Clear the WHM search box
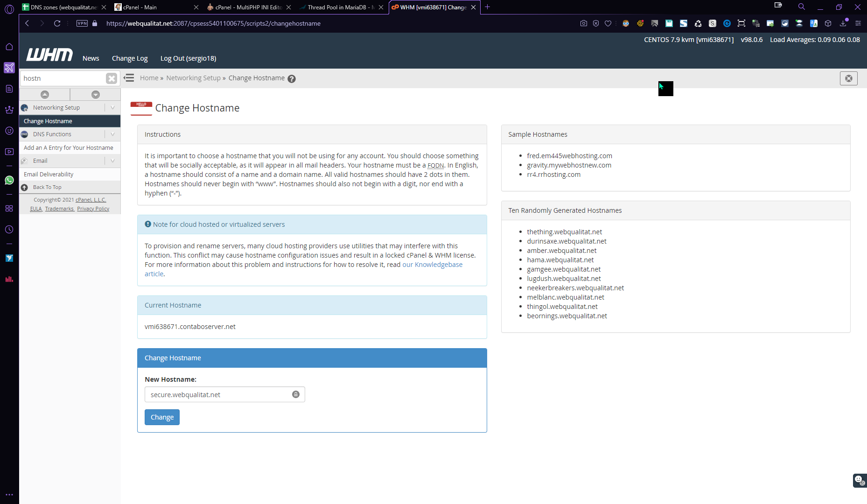 pos(112,78)
